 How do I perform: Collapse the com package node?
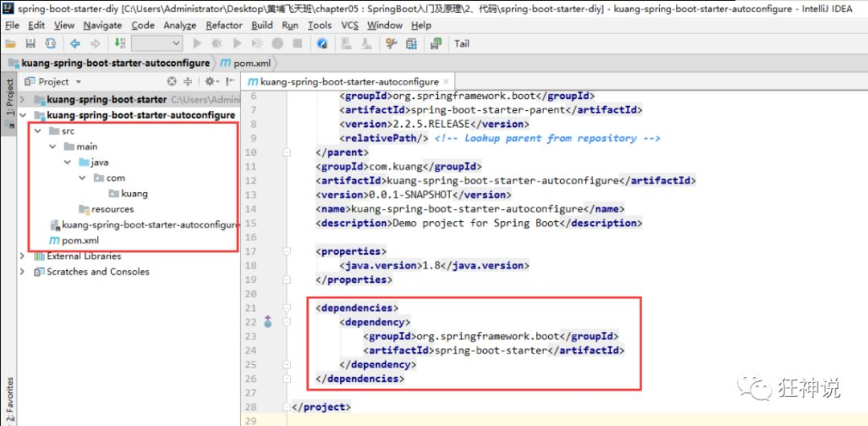pos(83,178)
